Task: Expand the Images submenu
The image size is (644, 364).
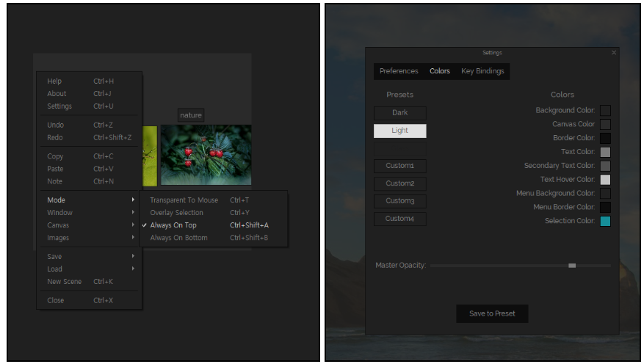Action: click(89, 238)
